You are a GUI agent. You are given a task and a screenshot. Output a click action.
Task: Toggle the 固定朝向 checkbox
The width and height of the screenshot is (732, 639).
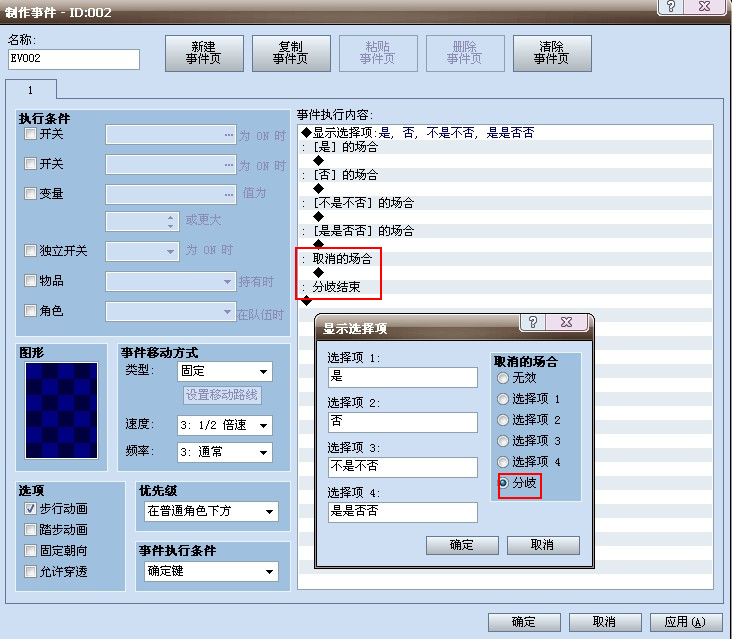(30, 551)
